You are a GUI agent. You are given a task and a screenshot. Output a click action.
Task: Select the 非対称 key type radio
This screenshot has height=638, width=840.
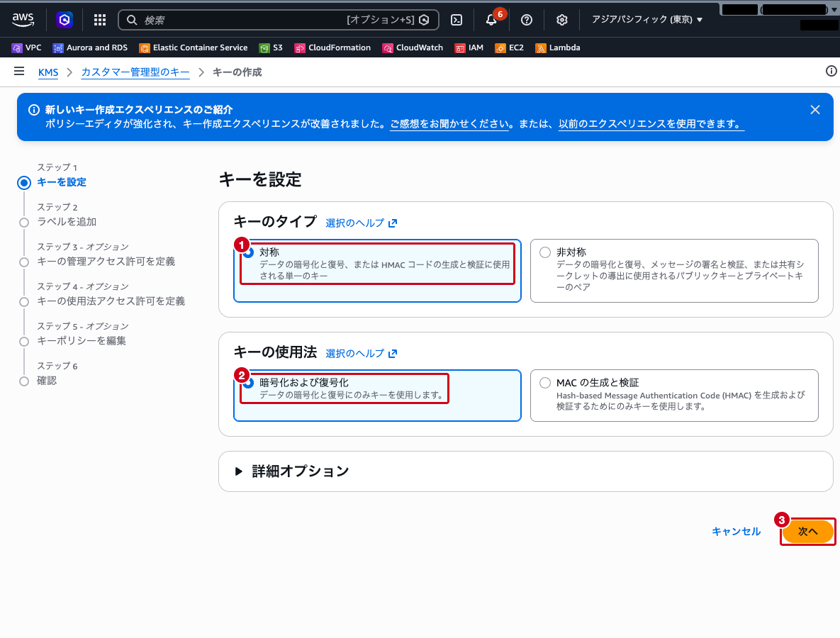tap(545, 252)
